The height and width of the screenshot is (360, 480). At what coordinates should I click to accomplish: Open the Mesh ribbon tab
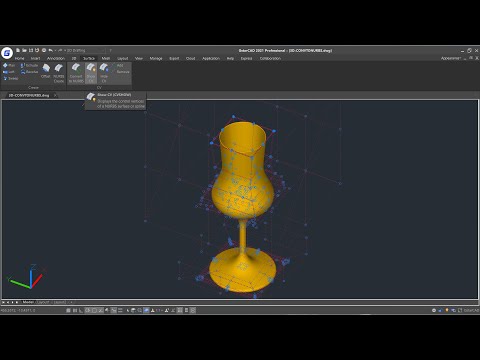(x=106, y=58)
